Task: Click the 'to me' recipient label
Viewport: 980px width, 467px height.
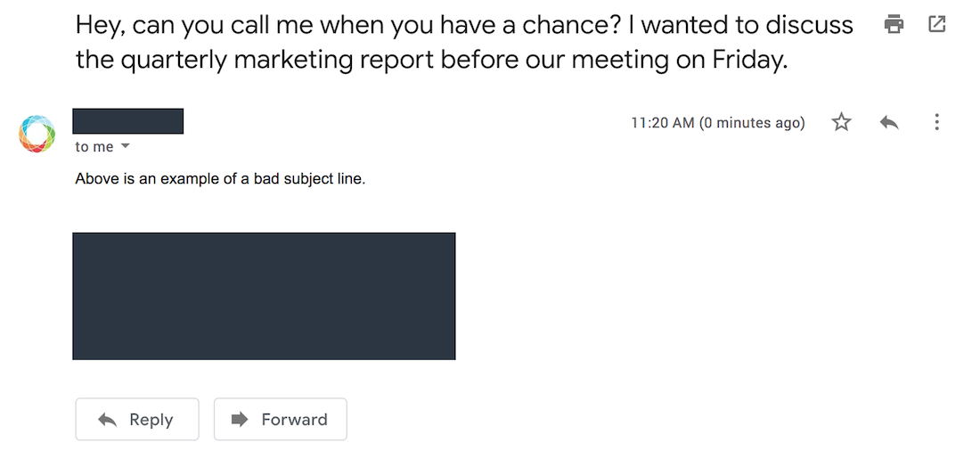Action: (94, 147)
